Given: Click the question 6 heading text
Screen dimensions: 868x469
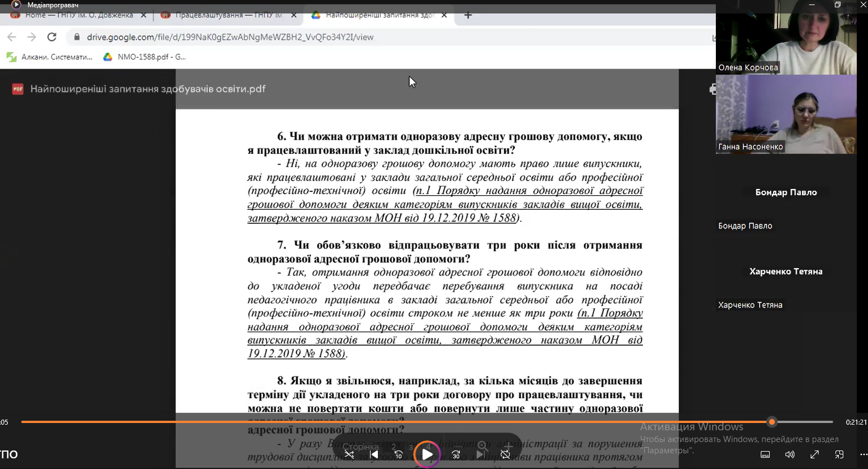Looking at the screenshot, I should (x=445, y=143).
